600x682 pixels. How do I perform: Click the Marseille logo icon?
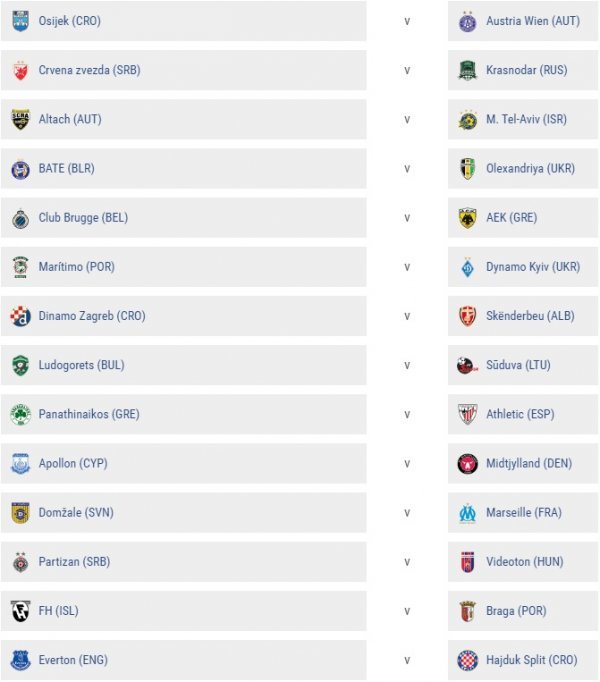pos(468,513)
